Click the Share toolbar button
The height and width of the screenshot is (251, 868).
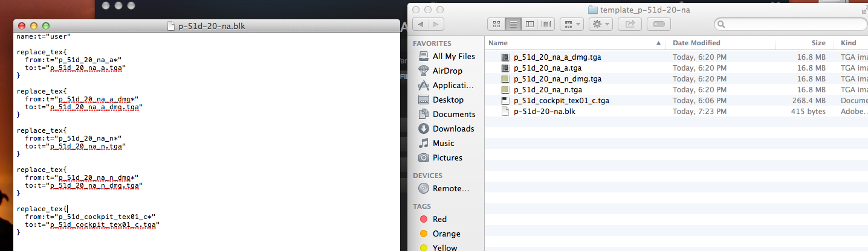630,24
